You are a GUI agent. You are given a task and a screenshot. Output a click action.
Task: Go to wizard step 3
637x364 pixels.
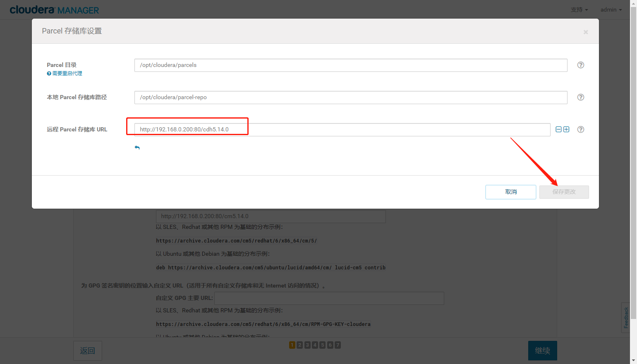(x=307, y=345)
